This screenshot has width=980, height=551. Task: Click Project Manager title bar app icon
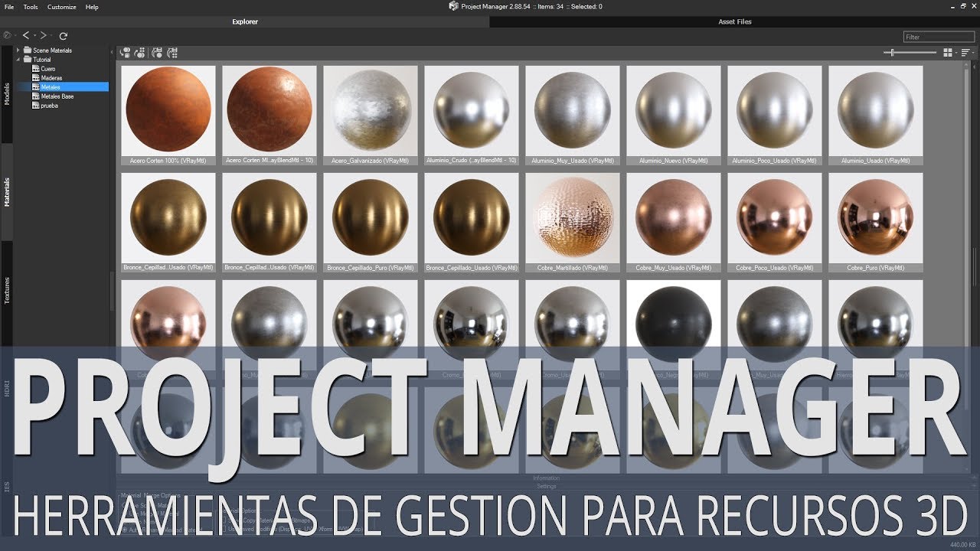click(453, 6)
